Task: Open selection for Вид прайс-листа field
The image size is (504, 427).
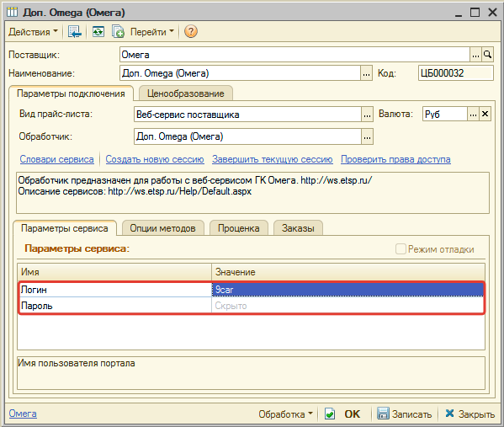Action: 367,115
